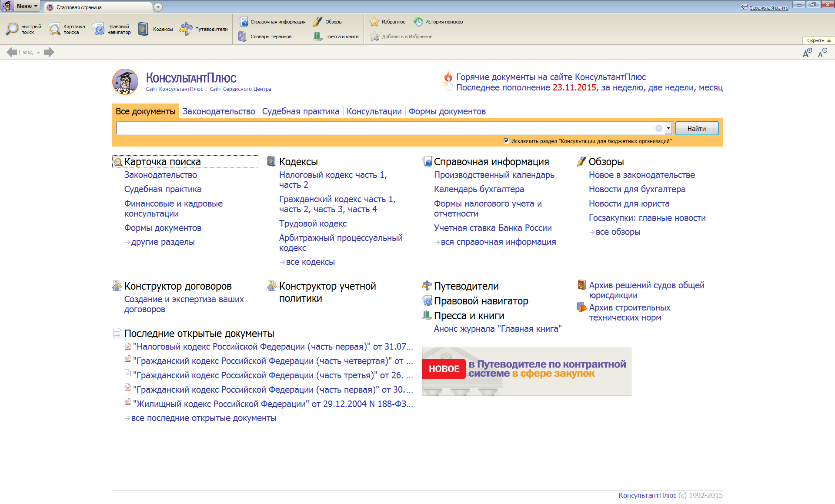Click in the main search input field
Image resolution: width=835 pixels, height=504 pixels.
pos(385,128)
